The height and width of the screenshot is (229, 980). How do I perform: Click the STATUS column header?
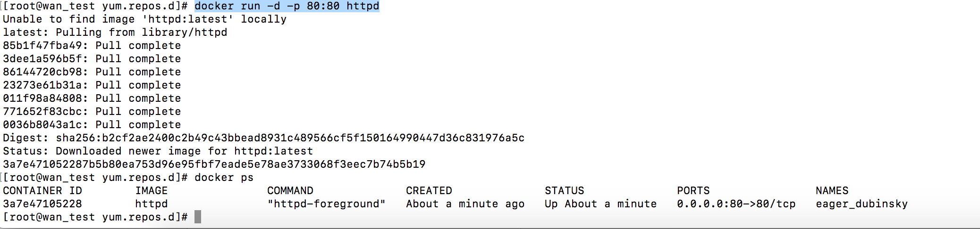pyautogui.click(x=564, y=191)
